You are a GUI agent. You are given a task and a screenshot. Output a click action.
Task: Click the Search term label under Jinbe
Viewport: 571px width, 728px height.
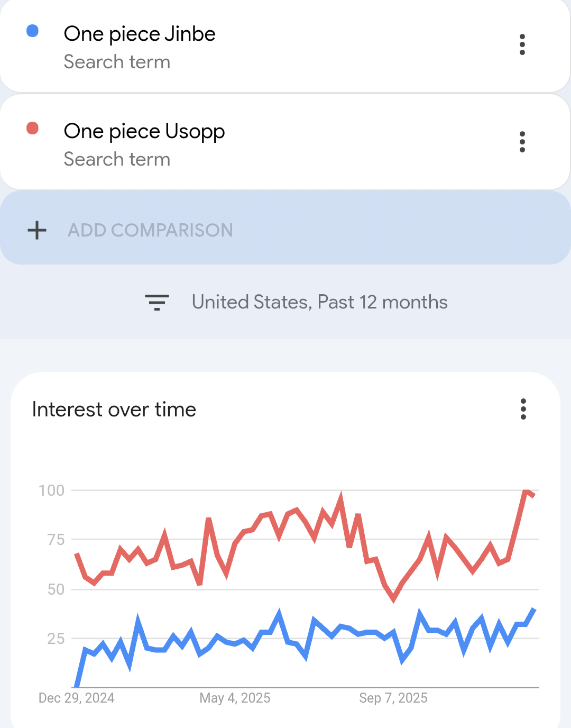pos(117,62)
